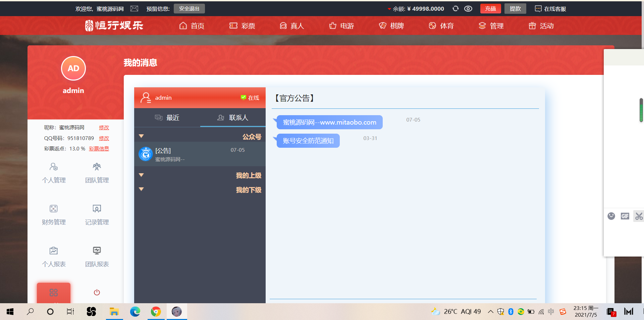Expand the 我的上级 contact group

tap(141, 175)
